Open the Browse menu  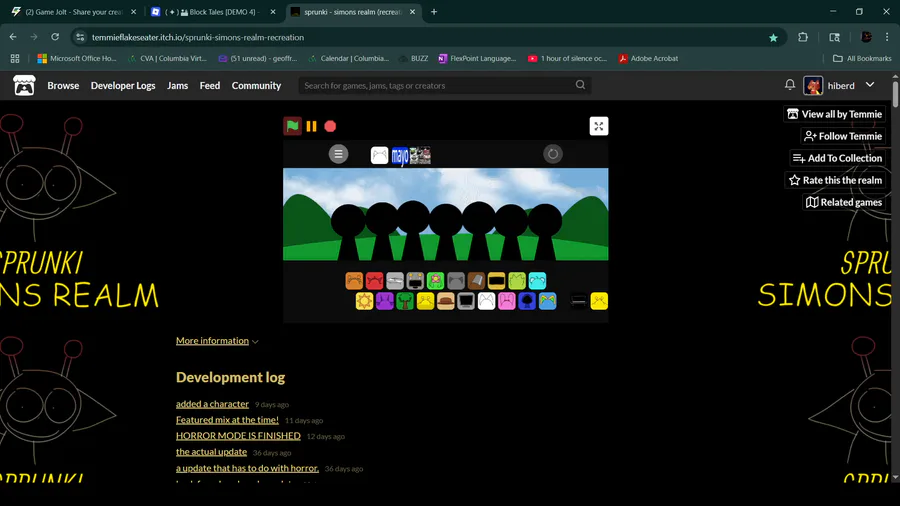63,85
